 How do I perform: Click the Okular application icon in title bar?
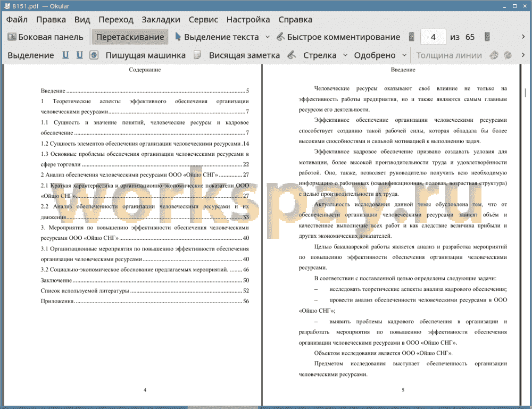7,6
